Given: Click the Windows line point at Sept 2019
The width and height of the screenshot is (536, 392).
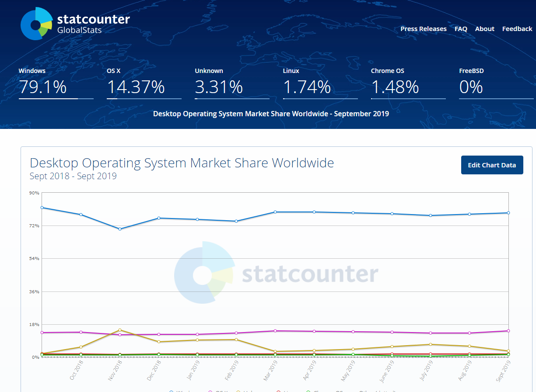Looking at the screenshot, I should (x=508, y=213).
